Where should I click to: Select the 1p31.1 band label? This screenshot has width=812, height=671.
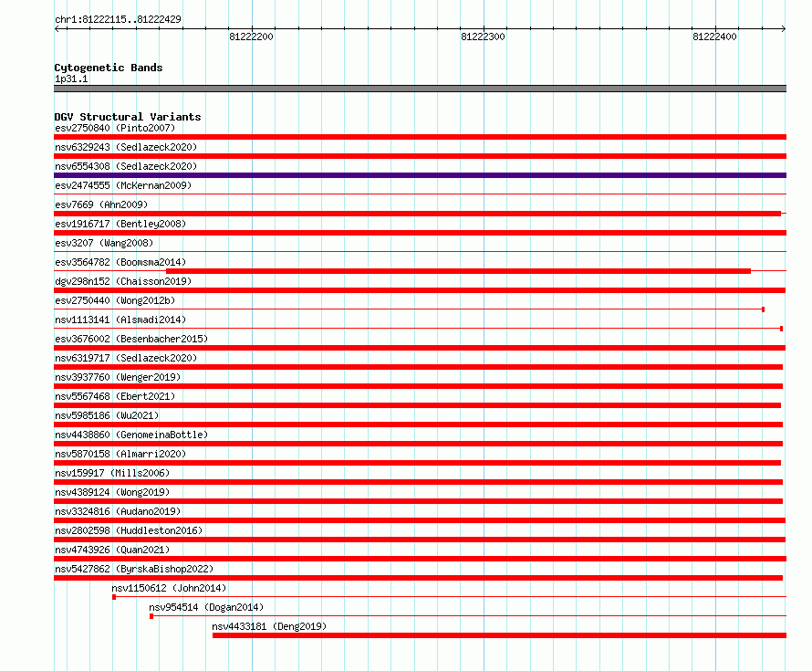[x=71, y=79]
